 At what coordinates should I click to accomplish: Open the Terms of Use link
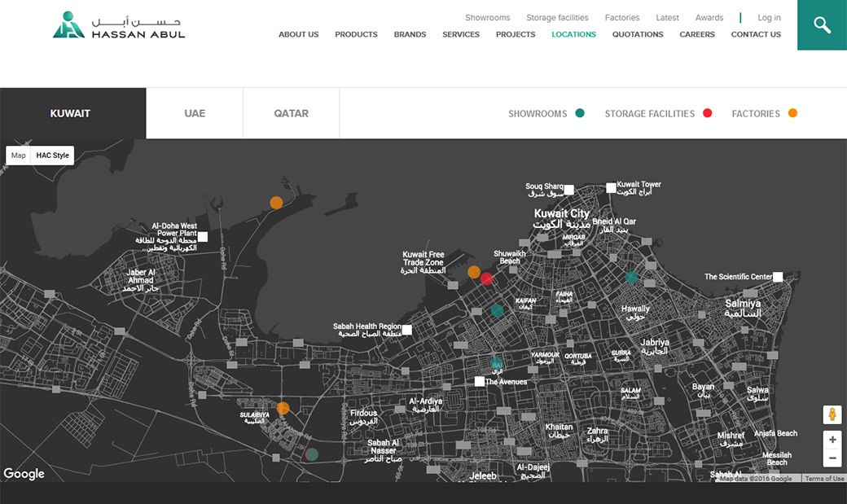tap(824, 479)
